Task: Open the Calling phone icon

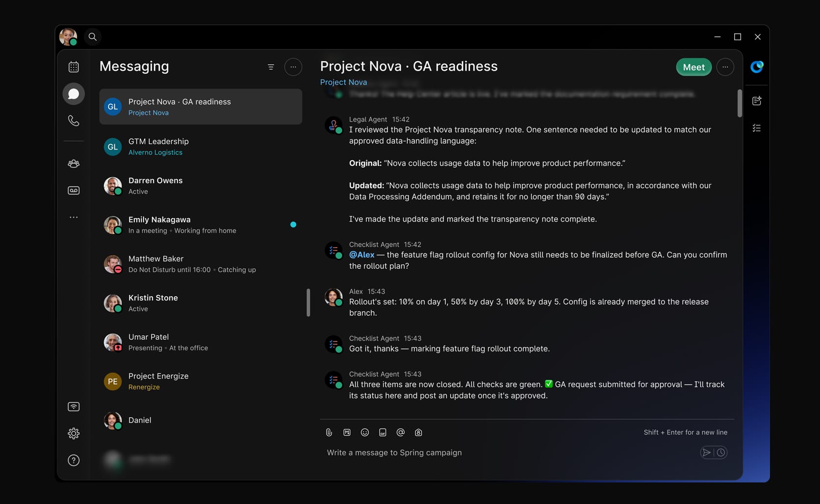Action: tap(74, 121)
